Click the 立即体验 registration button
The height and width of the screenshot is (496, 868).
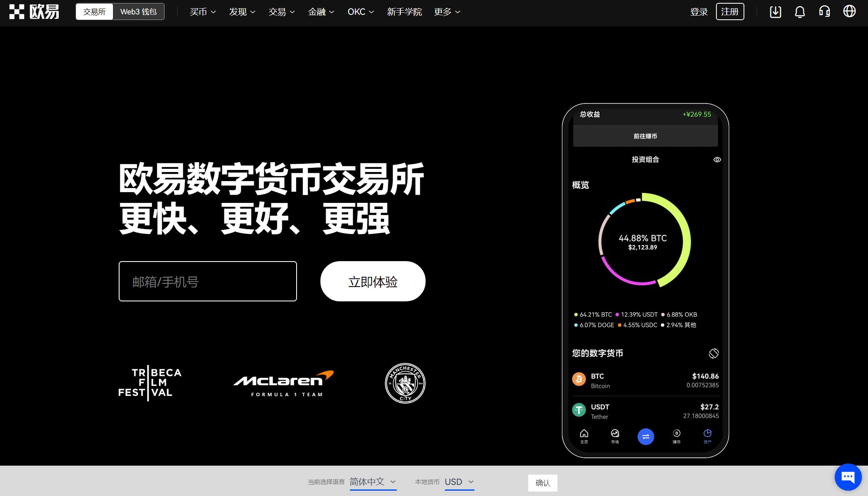pyautogui.click(x=373, y=281)
